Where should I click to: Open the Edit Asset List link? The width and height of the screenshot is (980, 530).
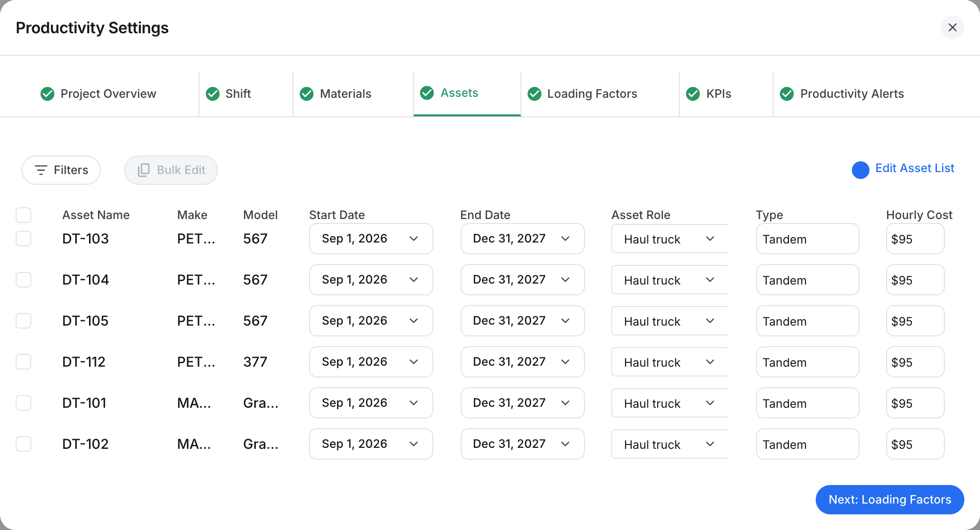click(914, 168)
